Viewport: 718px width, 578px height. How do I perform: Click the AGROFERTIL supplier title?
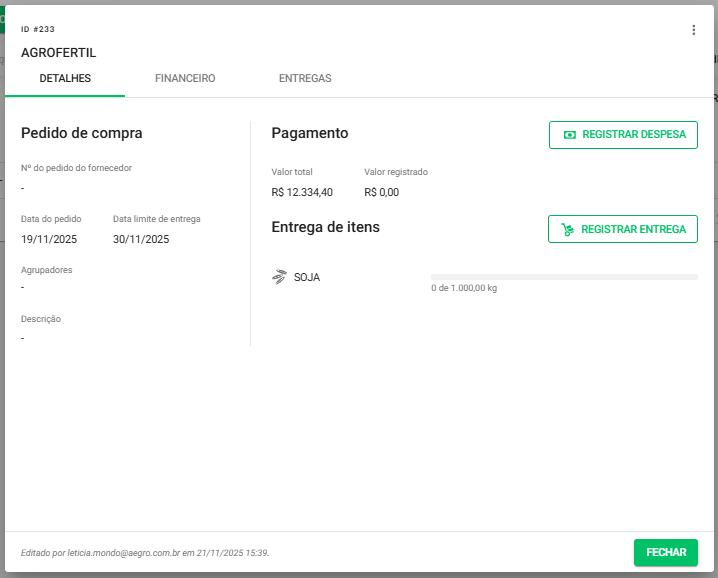point(59,52)
